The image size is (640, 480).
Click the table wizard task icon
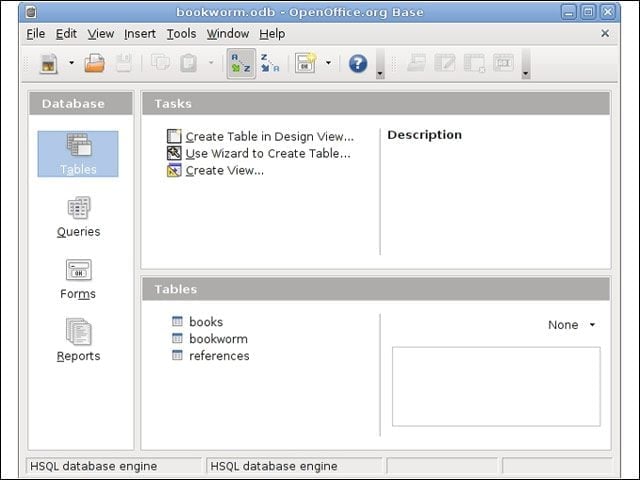click(174, 153)
